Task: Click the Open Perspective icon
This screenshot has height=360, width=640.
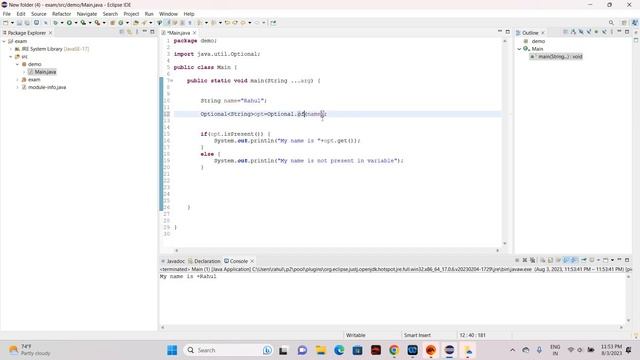Action: coord(624,23)
